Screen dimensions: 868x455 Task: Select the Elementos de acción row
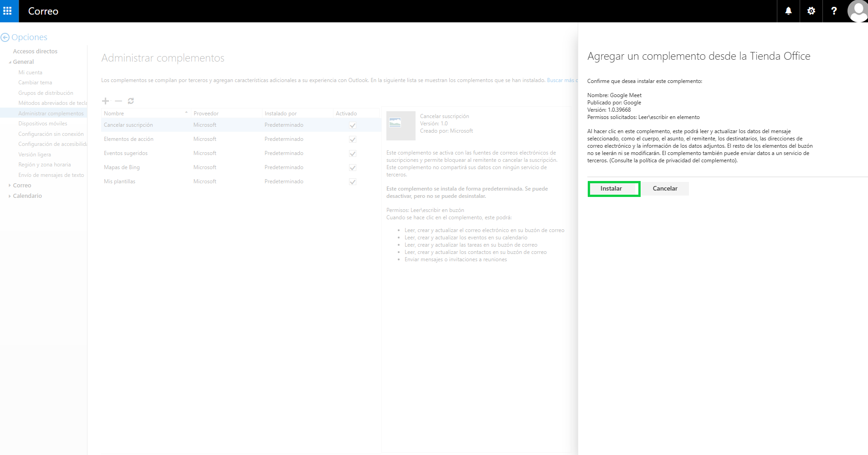point(241,139)
